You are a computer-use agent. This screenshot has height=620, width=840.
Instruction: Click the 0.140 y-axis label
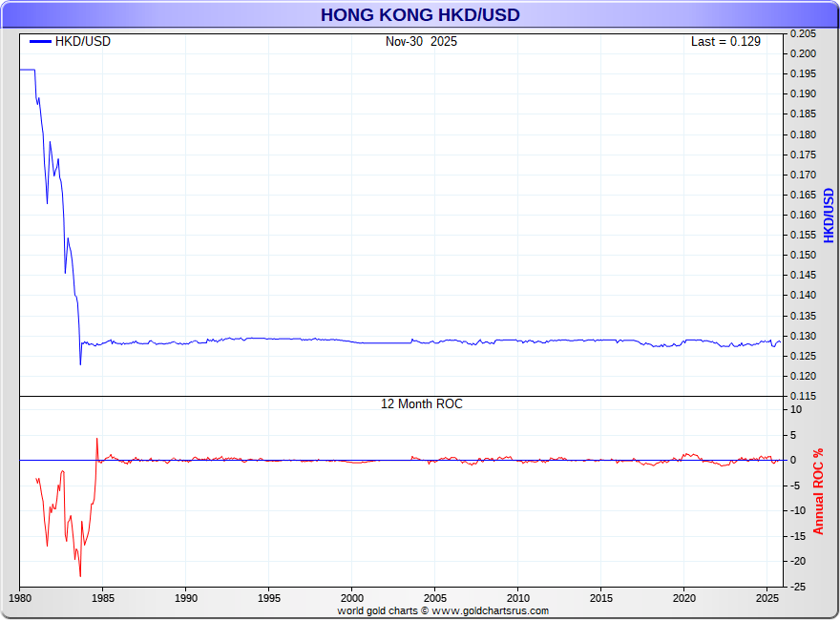[x=803, y=295]
